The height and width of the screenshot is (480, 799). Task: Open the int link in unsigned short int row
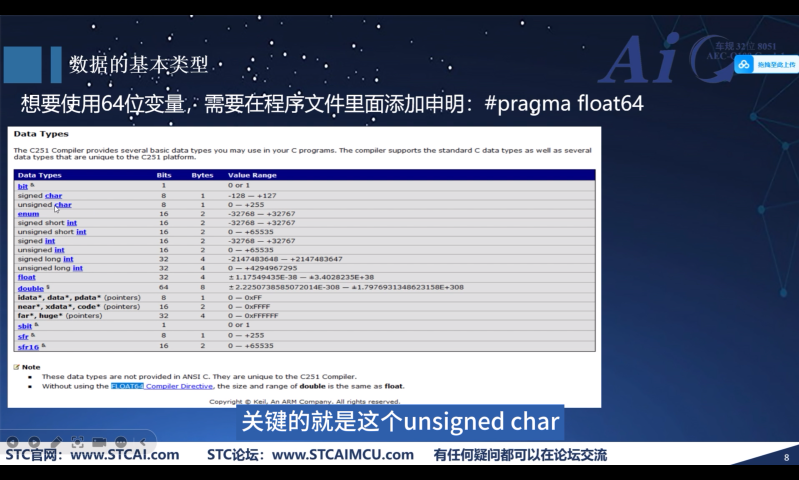coord(81,232)
